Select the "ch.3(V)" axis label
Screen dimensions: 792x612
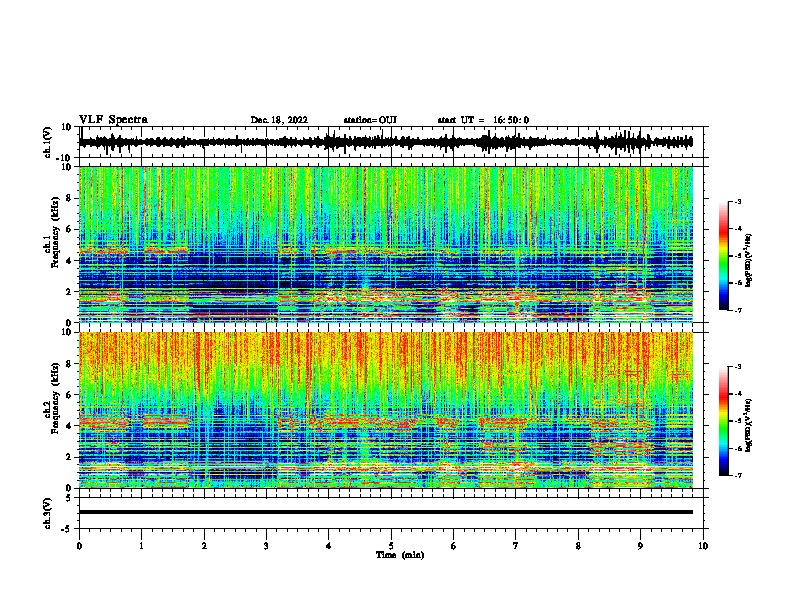point(48,513)
